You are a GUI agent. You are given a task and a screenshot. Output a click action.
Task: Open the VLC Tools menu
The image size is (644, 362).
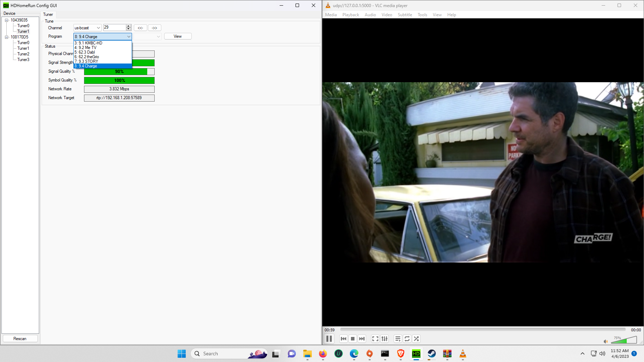(422, 15)
